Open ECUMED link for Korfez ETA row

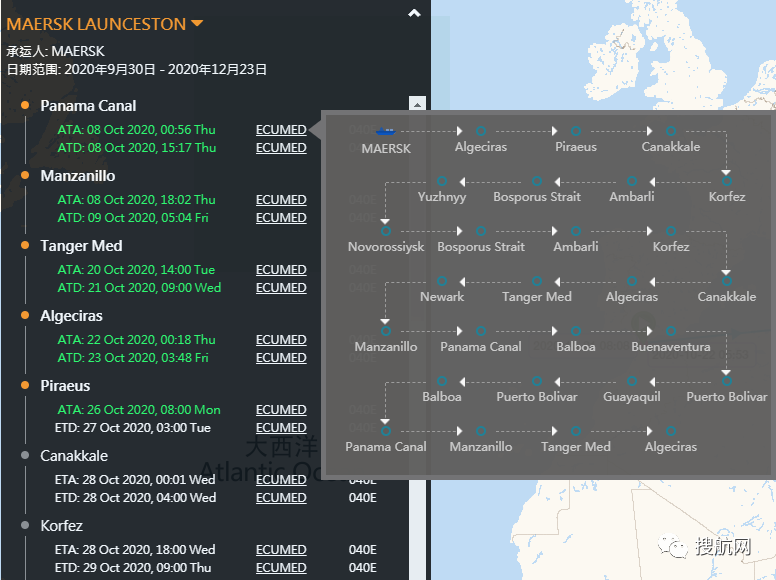click(x=281, y=550)
